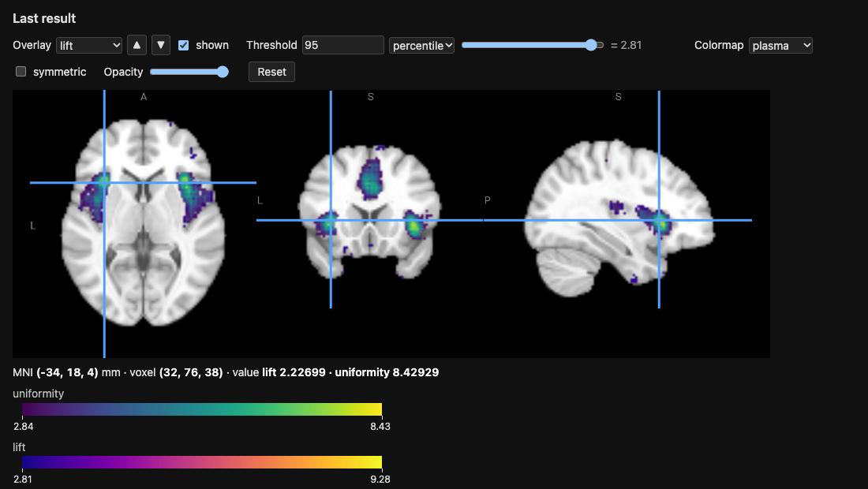The width and height of the screenshot is (868, 489).
Task: Click the lift colorbar label
Action: click(x=19, y=447)
